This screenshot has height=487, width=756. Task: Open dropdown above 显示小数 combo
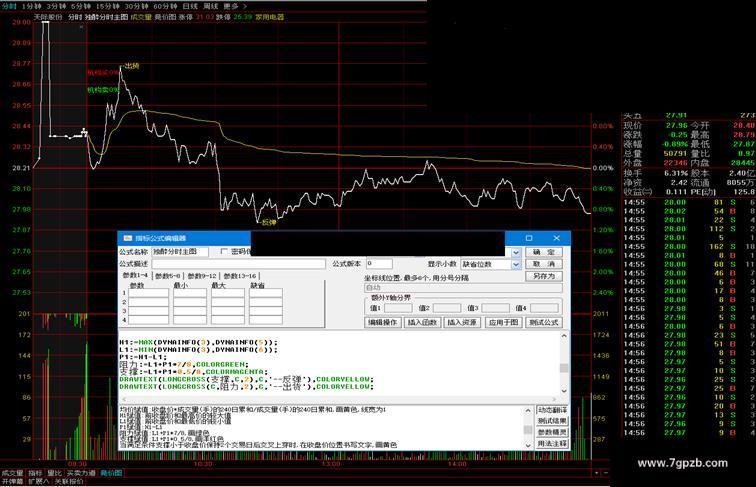[516, 252]
